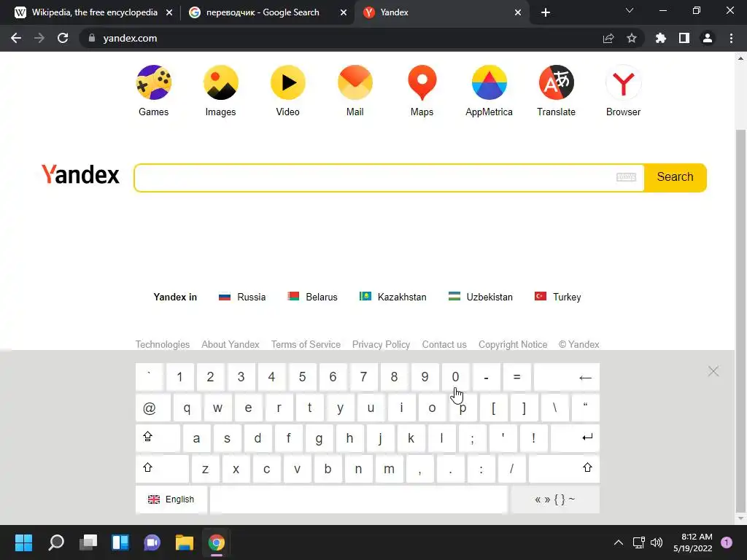Toggle Chrome side panel
The width and height of the screenshot is (747, 560).
point(684,38)
